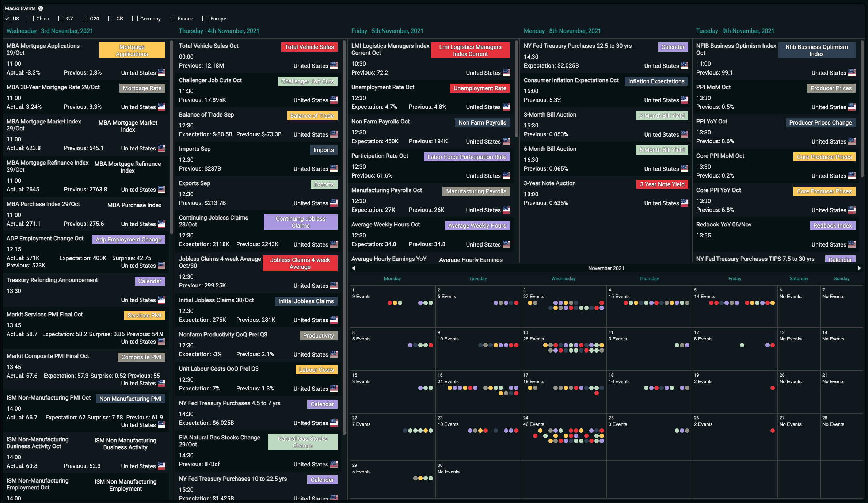
Task: Click the Thursday 4th November column header
Action: tap(219, 31)
